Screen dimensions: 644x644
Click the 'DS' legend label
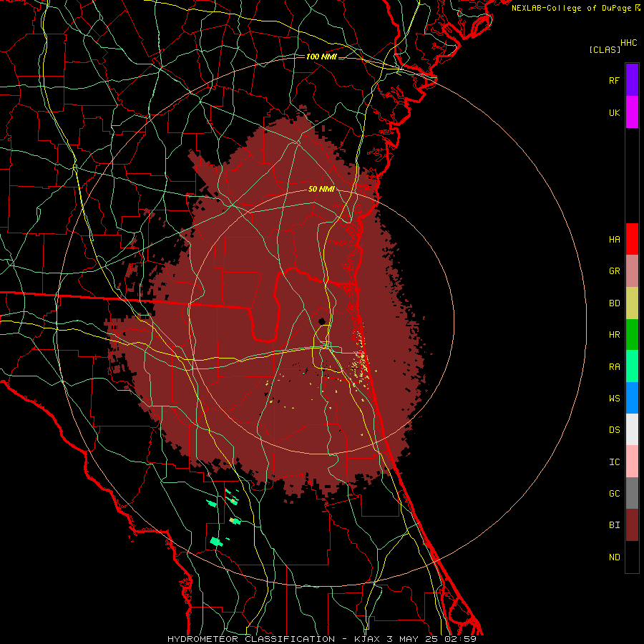pos(615,430)
